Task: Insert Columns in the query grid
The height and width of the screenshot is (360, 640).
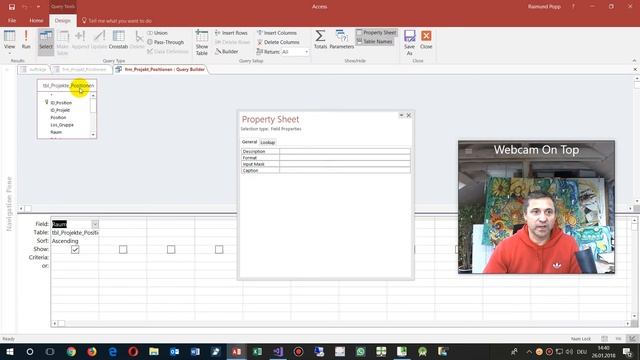Action: pyautogui.click(x=277, y=33)
